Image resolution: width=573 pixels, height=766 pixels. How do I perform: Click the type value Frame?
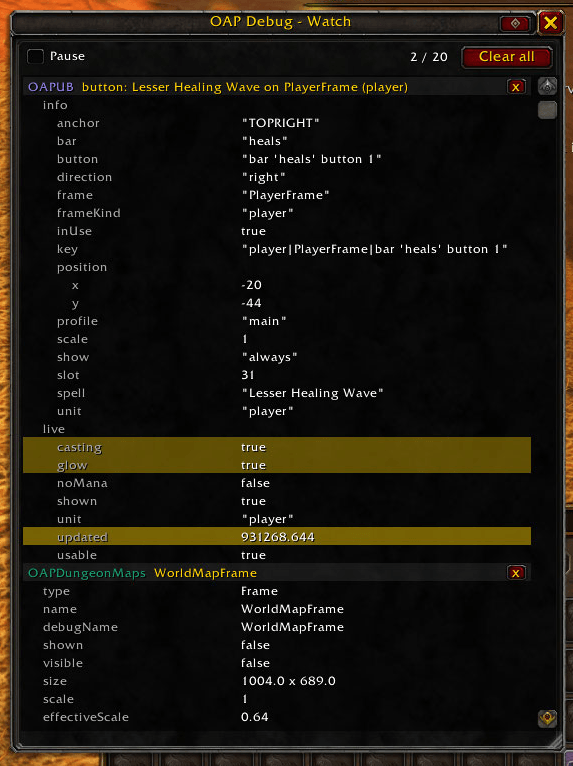click(x=259, y=591)
